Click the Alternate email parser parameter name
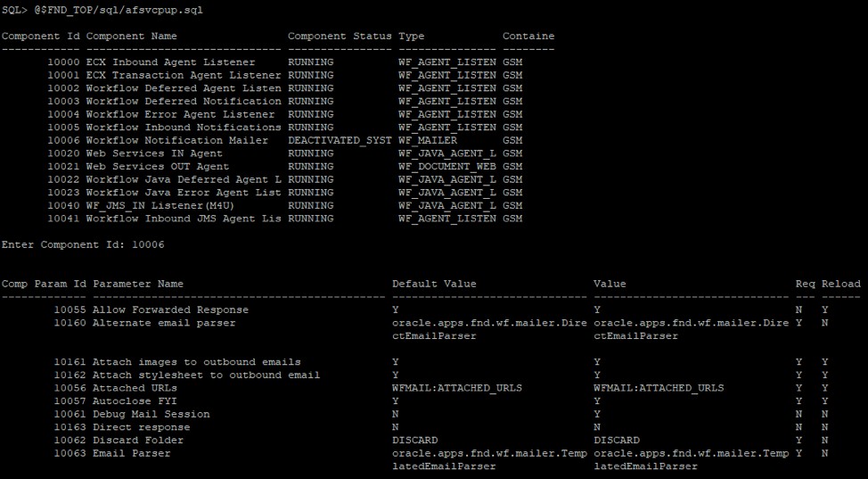The height and width of the screenshot is (479, 868). (x=164, y=323)
